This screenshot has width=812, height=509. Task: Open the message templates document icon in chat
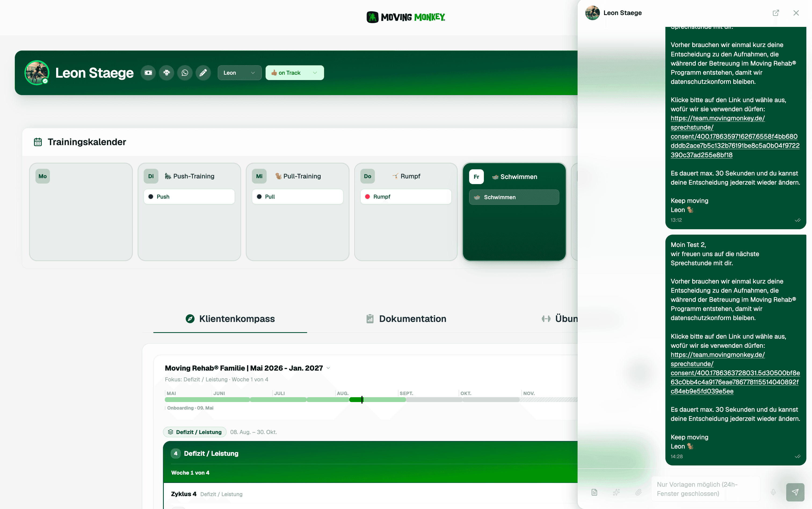595,492
